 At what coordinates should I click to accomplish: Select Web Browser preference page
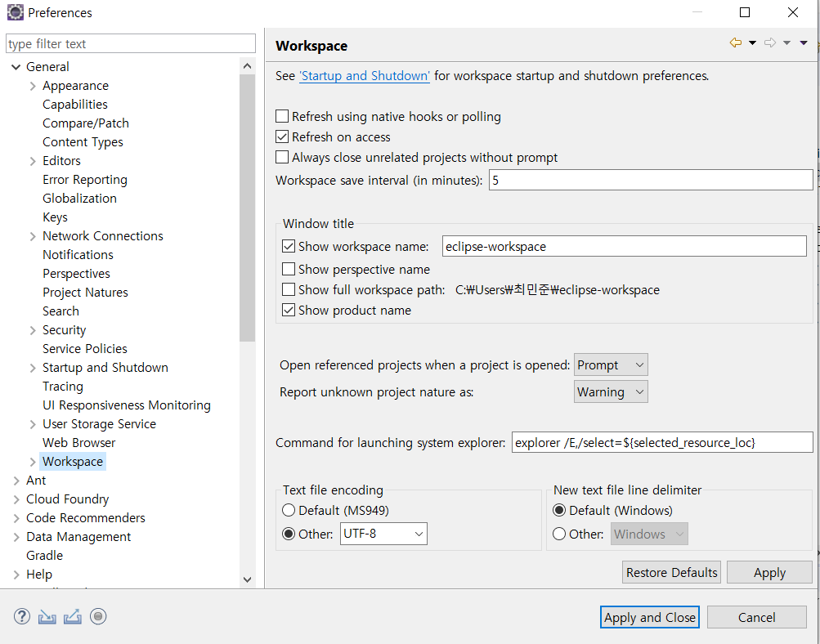pos(79,443)
